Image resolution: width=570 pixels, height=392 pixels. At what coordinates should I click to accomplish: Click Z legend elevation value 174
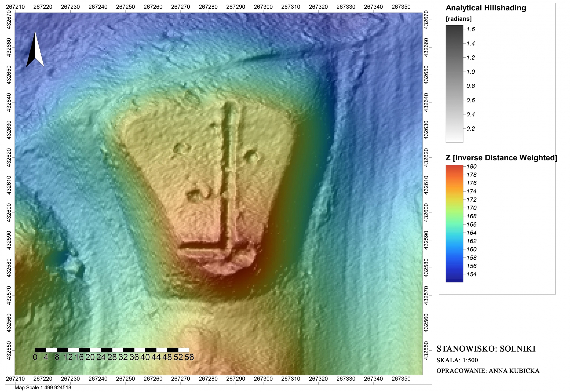coord(471,192)
